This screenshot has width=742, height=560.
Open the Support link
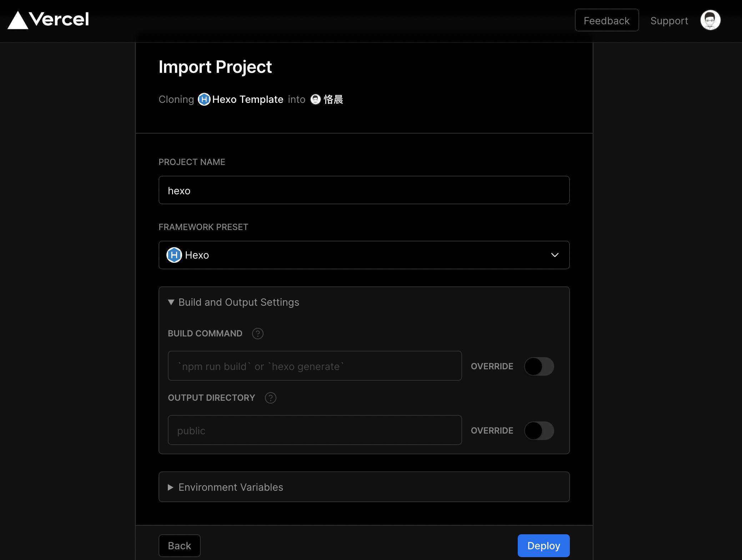pyautogui.click(x=669, y=21)
